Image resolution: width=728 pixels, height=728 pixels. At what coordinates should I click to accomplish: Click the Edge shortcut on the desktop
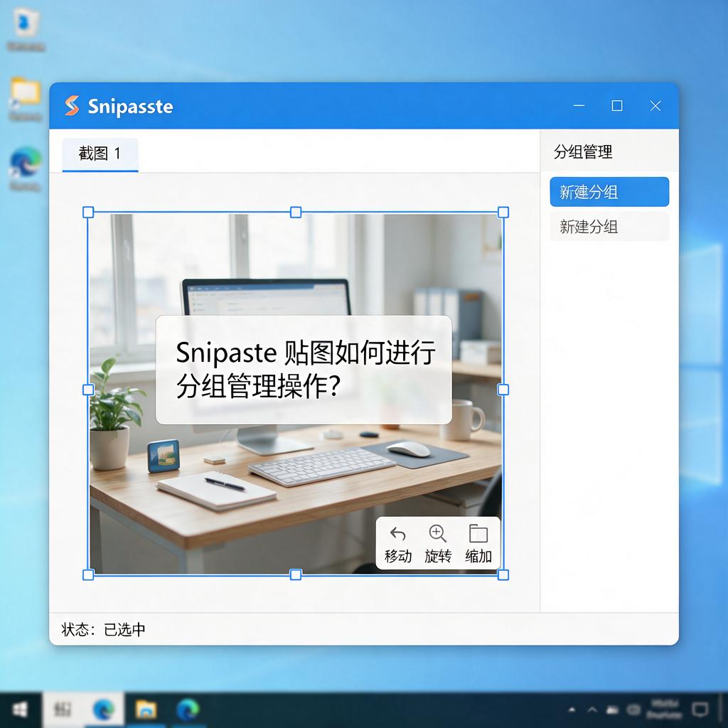click(26, 163)
